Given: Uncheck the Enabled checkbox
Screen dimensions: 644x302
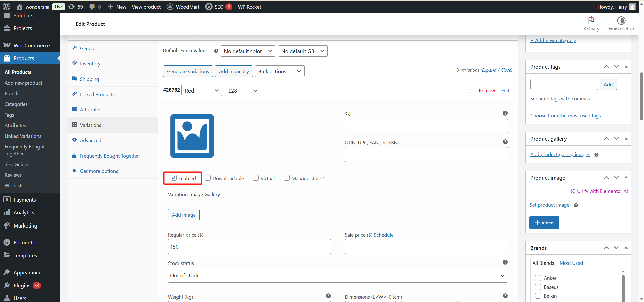Looking at the screenshot, I should pyautogui.click(x=173, y=178).
